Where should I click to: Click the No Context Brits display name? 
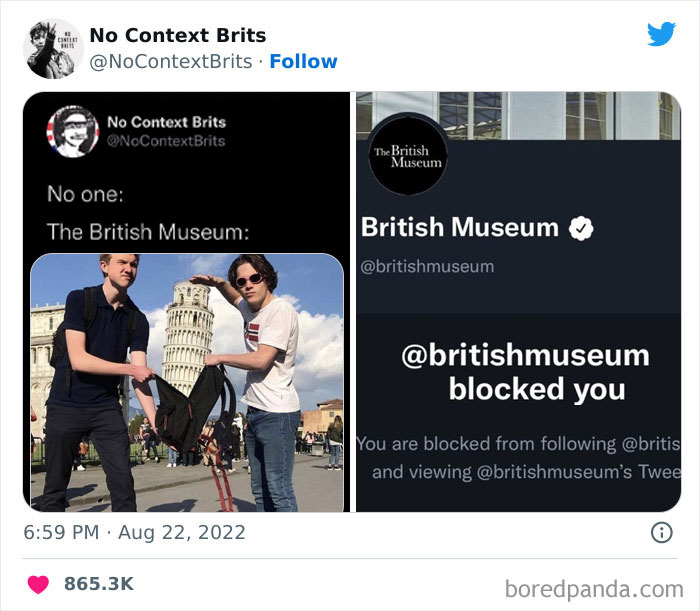pyautogui.click(x=178, y=35)
